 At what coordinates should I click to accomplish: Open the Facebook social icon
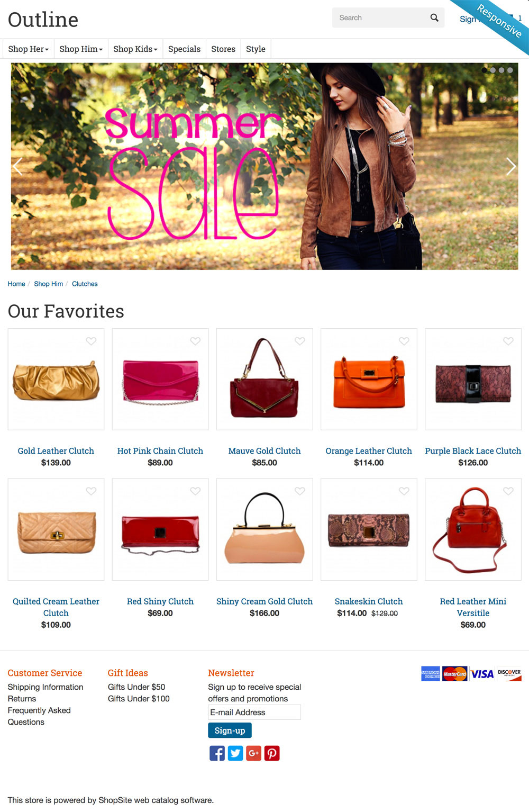[x=217, y=753]
